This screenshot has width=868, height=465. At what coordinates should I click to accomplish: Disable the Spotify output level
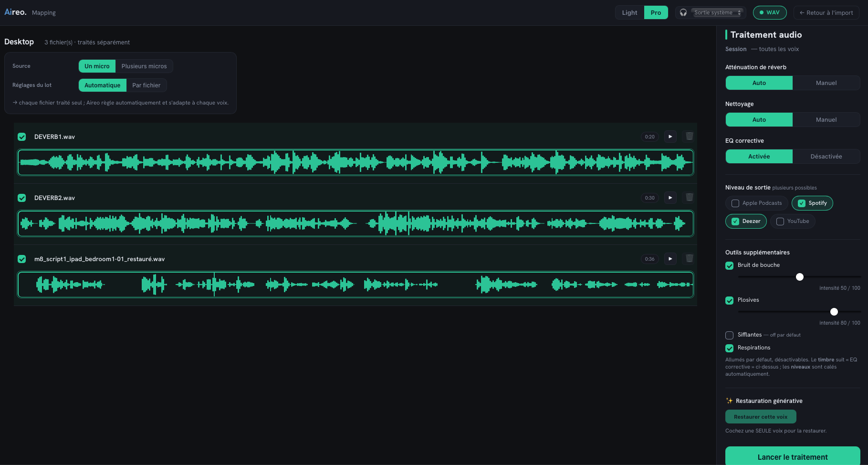coord(812,203)
